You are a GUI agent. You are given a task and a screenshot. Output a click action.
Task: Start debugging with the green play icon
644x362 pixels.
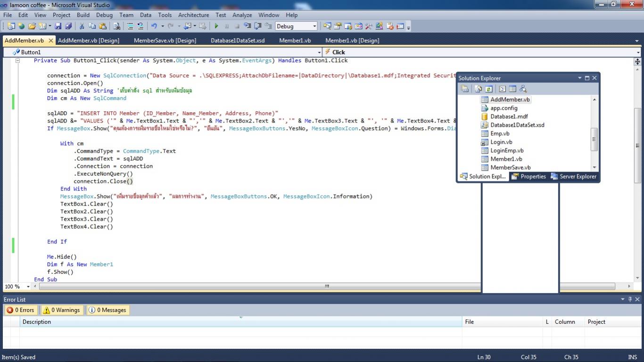click(x=216, y=26)
